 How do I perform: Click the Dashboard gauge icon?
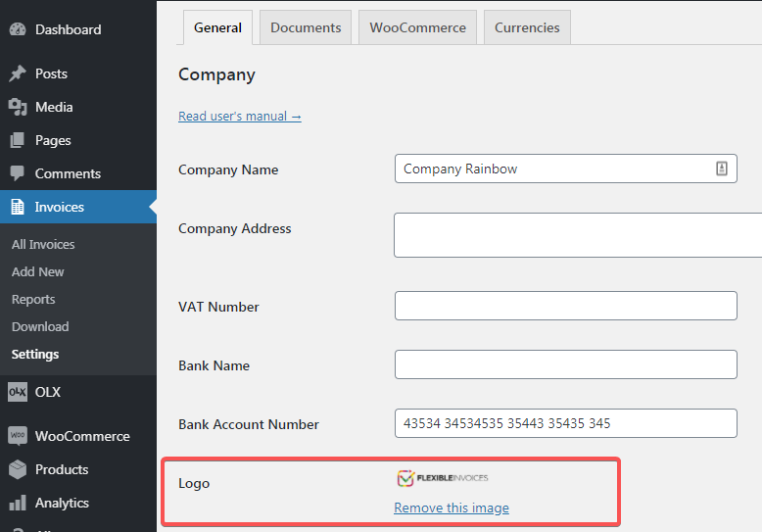pyautogui.click(x=18, y=29)
